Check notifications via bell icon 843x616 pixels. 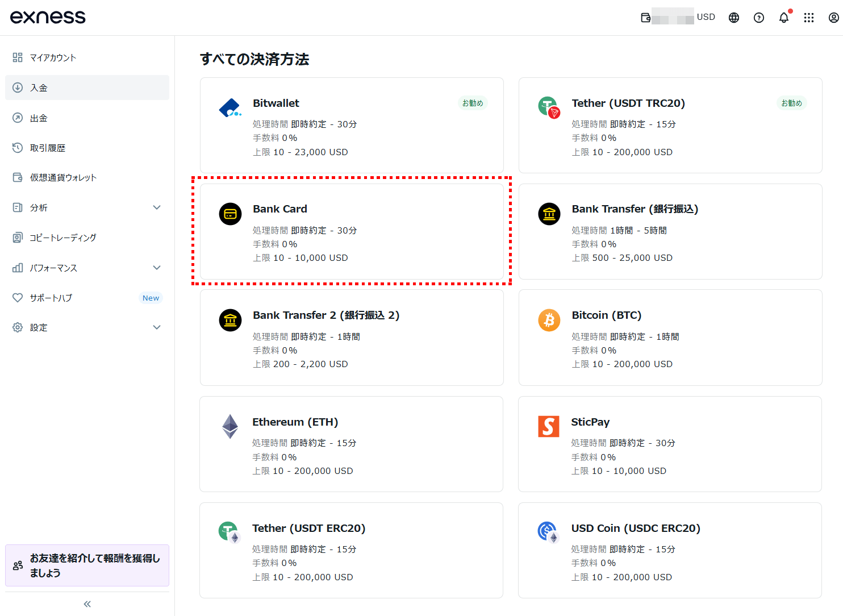[784, 18]
